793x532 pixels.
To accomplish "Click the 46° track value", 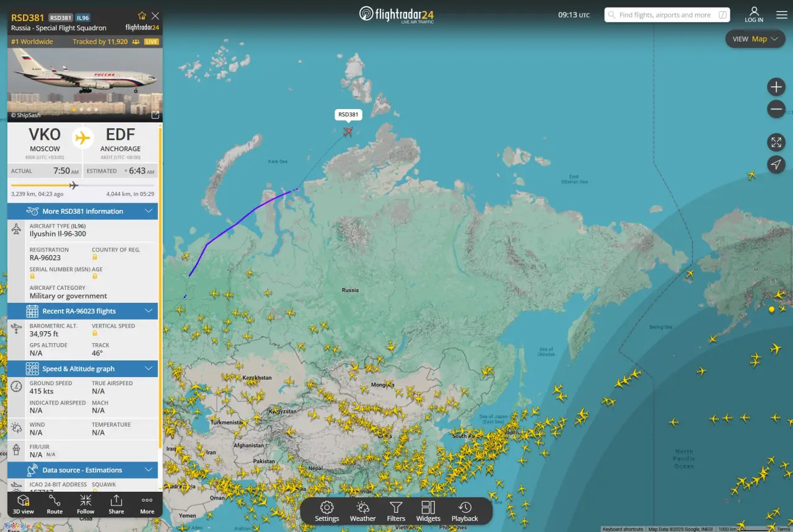I will (97, 353).
